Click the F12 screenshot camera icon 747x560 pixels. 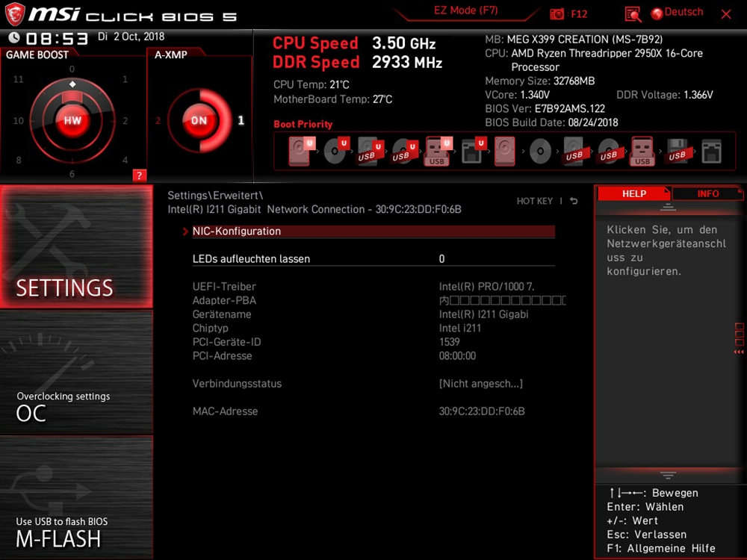click(x=557, y=14)
